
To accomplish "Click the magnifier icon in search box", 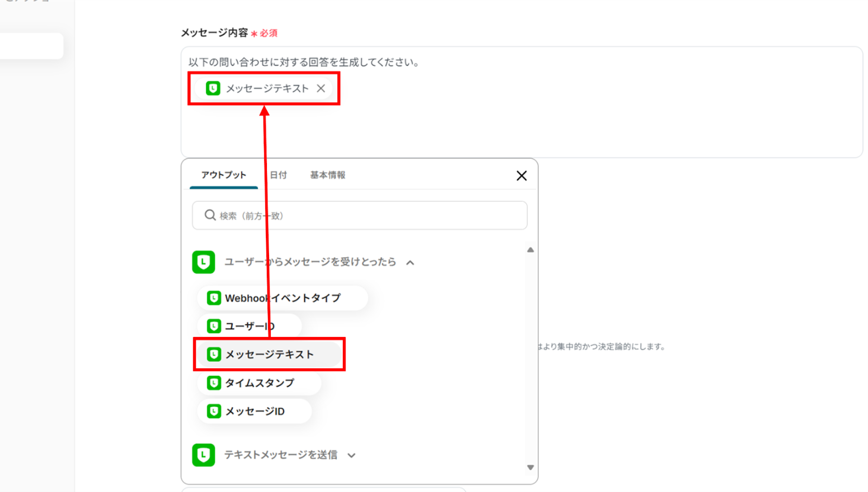I will pos(210,215).
